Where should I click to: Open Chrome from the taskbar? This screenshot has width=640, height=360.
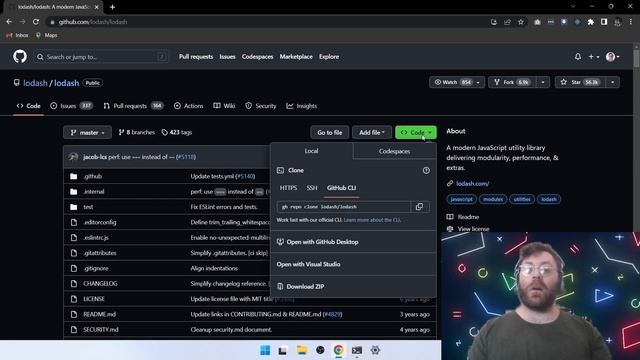338,350
